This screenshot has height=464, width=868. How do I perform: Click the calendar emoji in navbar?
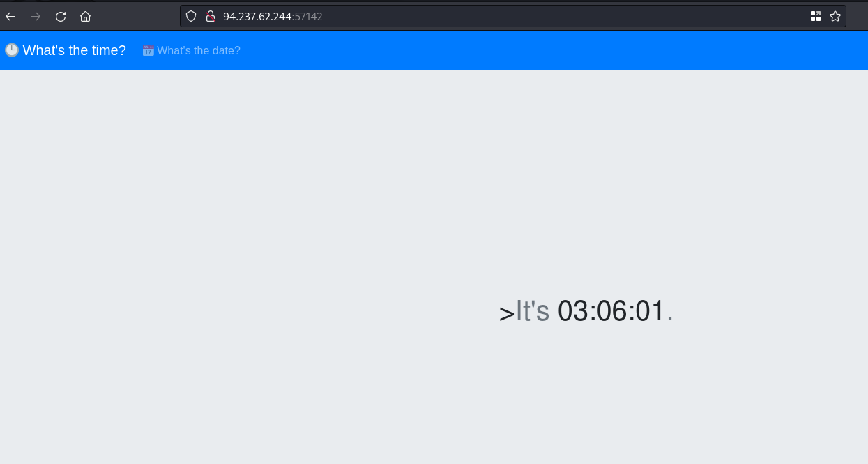click(x=148, y=50)
